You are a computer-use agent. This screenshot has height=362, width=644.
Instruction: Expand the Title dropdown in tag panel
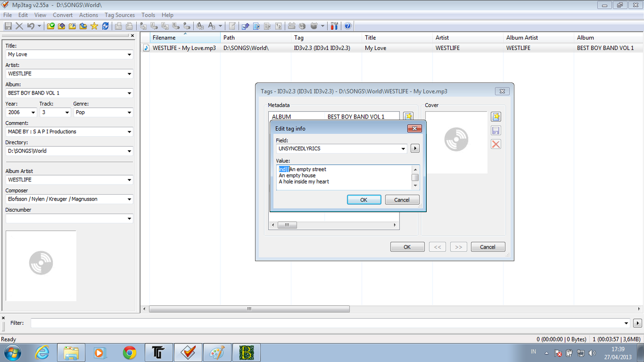click(129, 54)
